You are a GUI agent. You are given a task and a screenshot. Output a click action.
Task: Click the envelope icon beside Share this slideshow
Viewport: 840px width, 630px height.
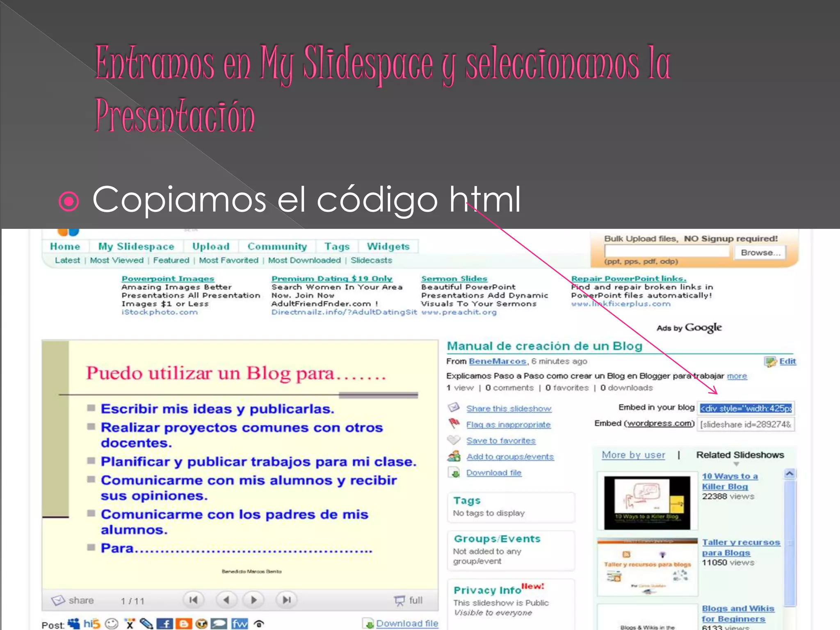[x=454, y=407]
